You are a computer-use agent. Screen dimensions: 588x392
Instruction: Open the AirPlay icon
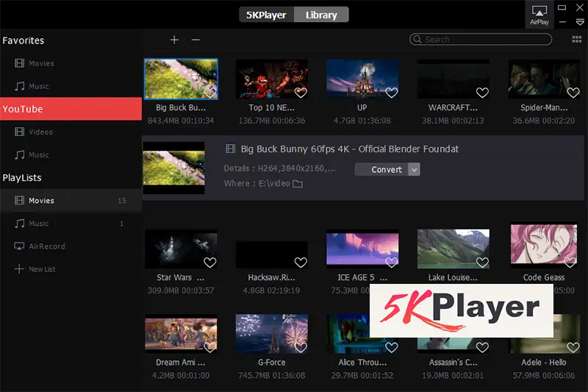539,15
